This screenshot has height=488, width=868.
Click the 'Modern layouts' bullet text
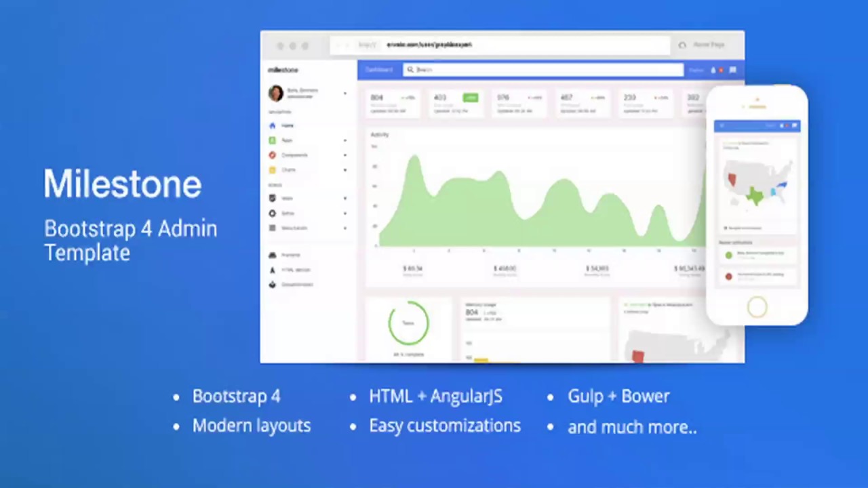pos(252,426)
